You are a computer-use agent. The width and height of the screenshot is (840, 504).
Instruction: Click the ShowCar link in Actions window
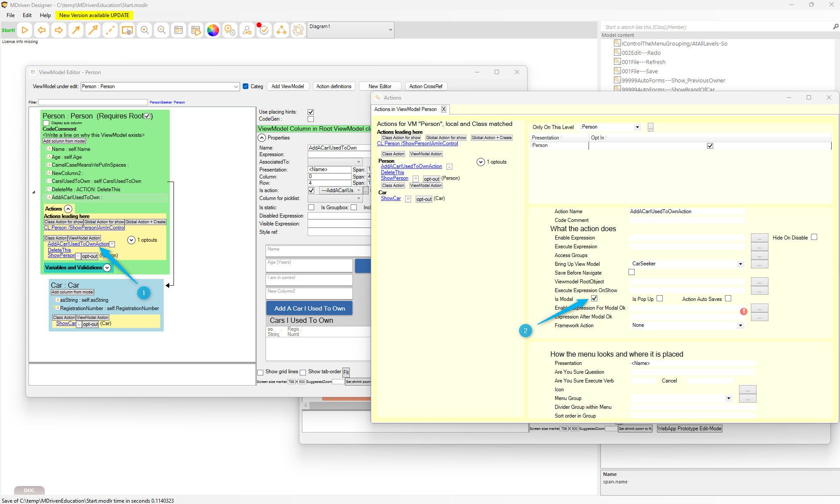(x=391, y=199)
